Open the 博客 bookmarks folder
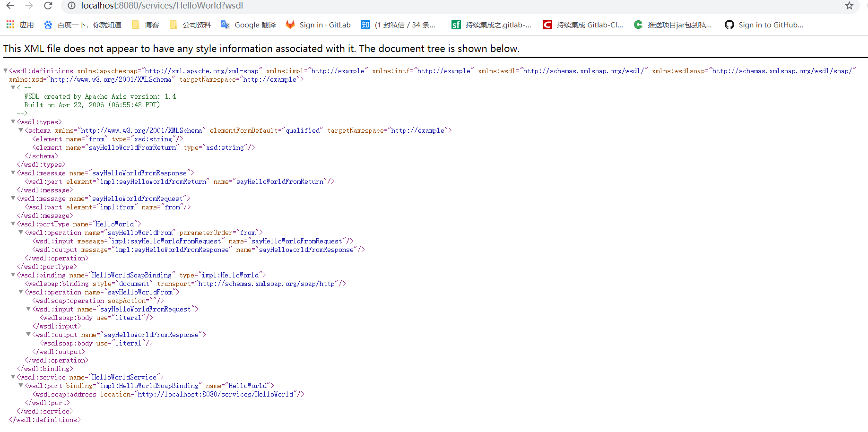This screenshot has width=868, height=432. tap(146, 25)
